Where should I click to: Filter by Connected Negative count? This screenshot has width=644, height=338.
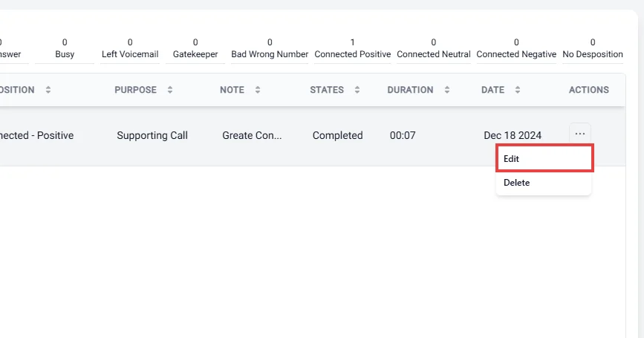point(516,48)
